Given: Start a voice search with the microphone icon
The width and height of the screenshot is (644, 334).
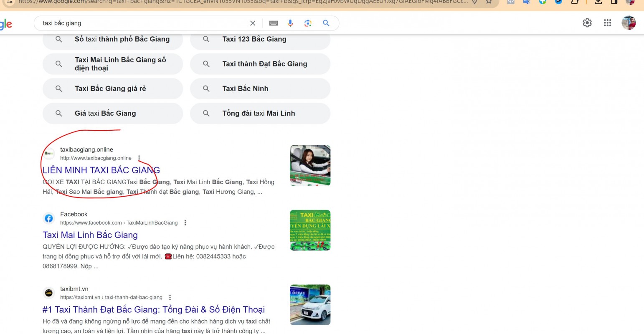Looking at the screenshot, I should coord(291,23).
